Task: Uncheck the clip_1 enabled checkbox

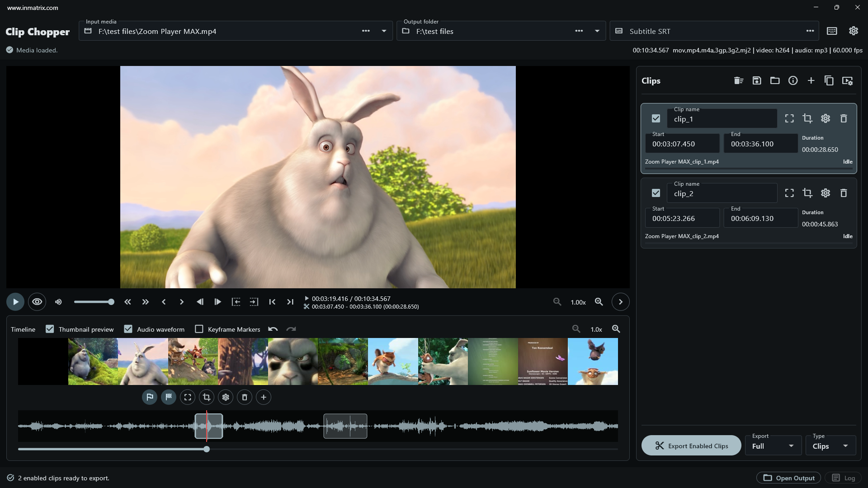Action: [x=656, y=118]
